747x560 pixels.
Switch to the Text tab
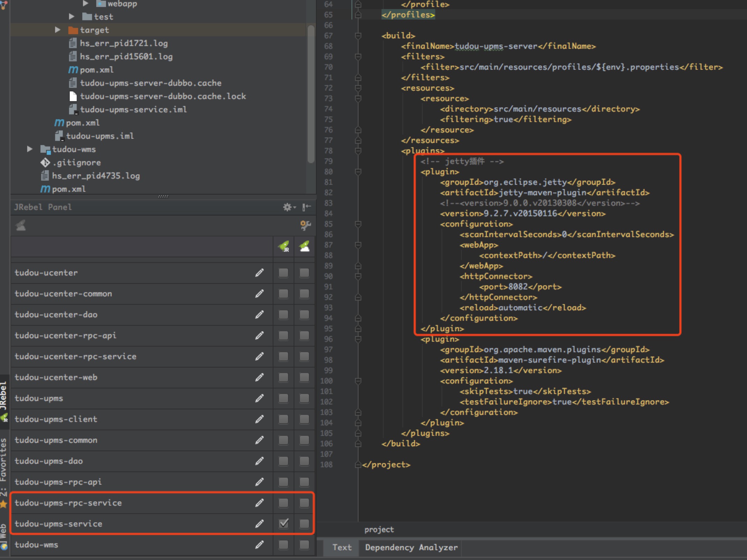click(x=342, y=547)
